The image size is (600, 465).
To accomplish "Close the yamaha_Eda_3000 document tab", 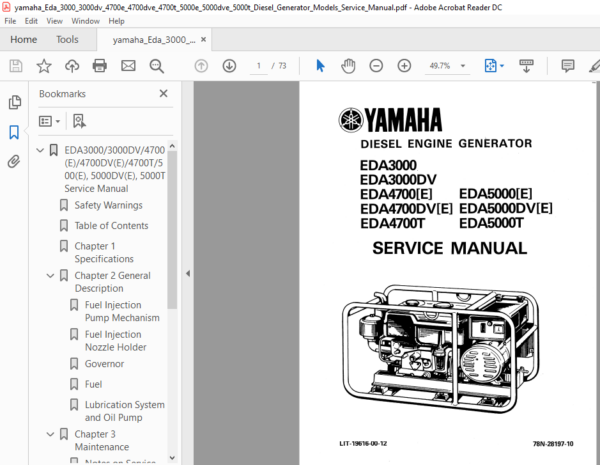I will click(x=204, y=39).
